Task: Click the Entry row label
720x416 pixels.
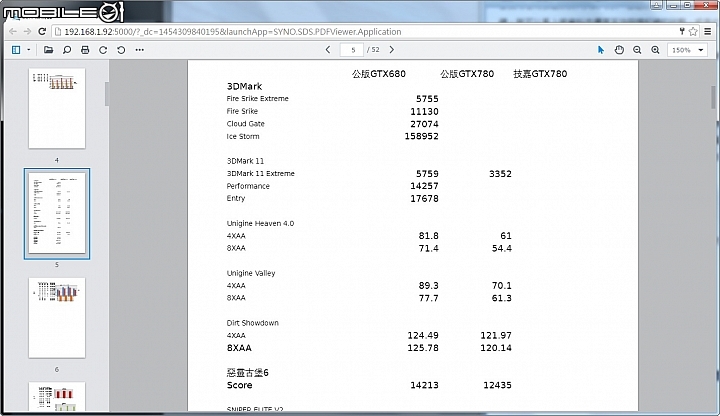Action: coord(236,198)
